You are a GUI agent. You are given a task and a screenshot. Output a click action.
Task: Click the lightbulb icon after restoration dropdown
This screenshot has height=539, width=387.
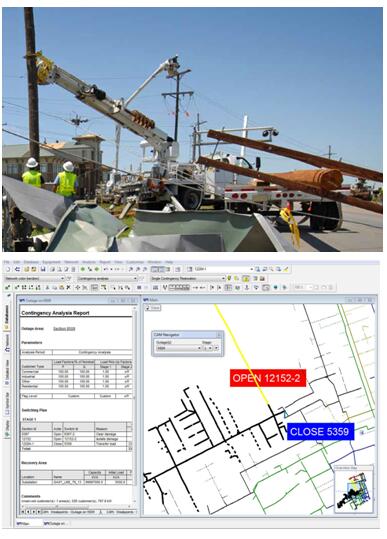(x=230, y=278)
